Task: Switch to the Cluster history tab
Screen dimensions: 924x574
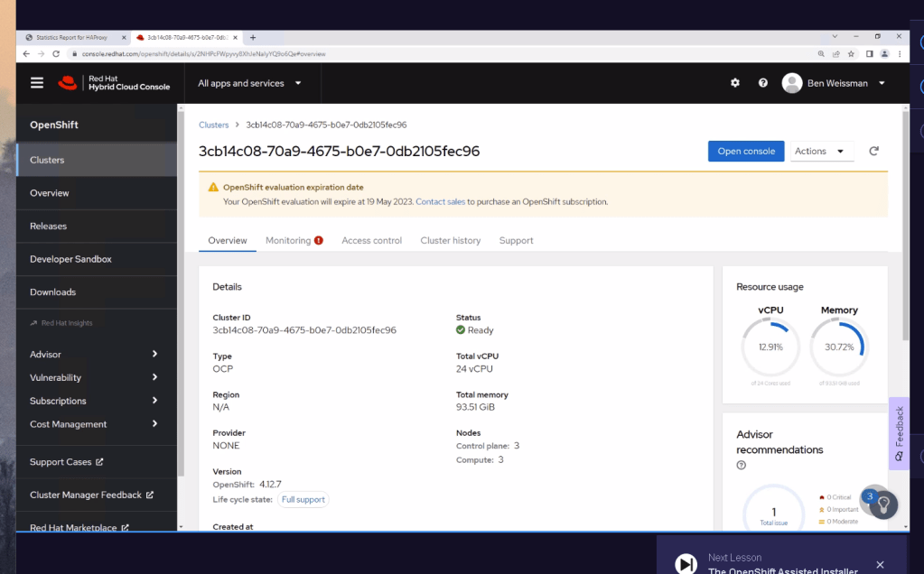Action: [x=450, y=240]
